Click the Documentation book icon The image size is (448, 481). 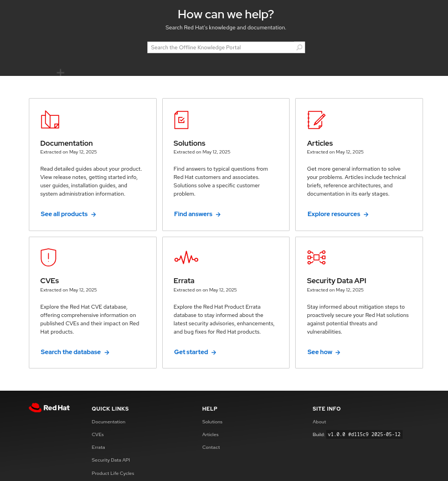(x=50, y=120)
